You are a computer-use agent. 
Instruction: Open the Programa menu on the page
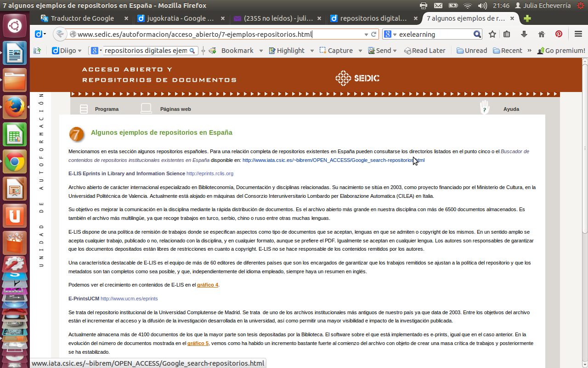point(107,109)
